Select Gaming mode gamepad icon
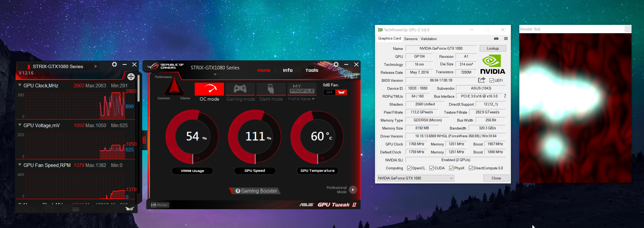Viewport: 644px width, 228px height. click(x=240, y=89)
